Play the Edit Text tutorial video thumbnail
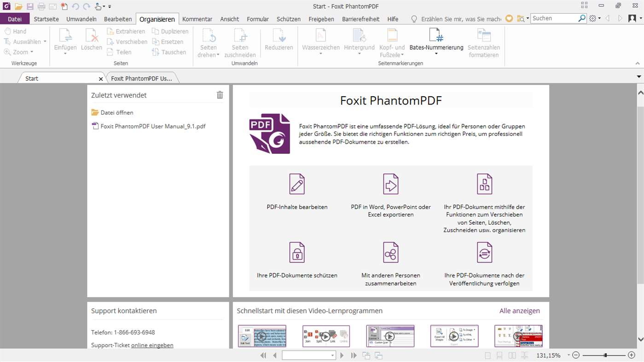This screenshot has height=362, width=644. point(262,336)
